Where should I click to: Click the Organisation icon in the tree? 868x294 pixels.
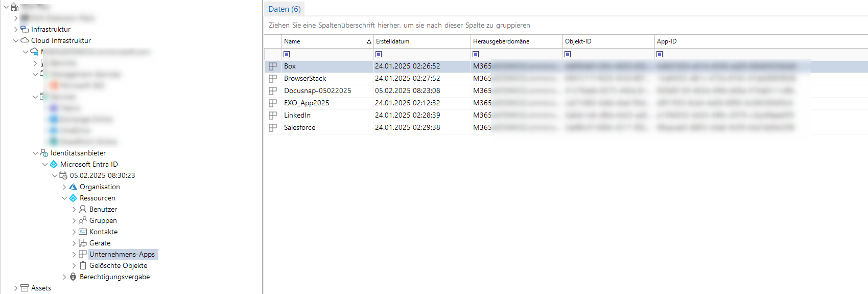coord(73,187)
